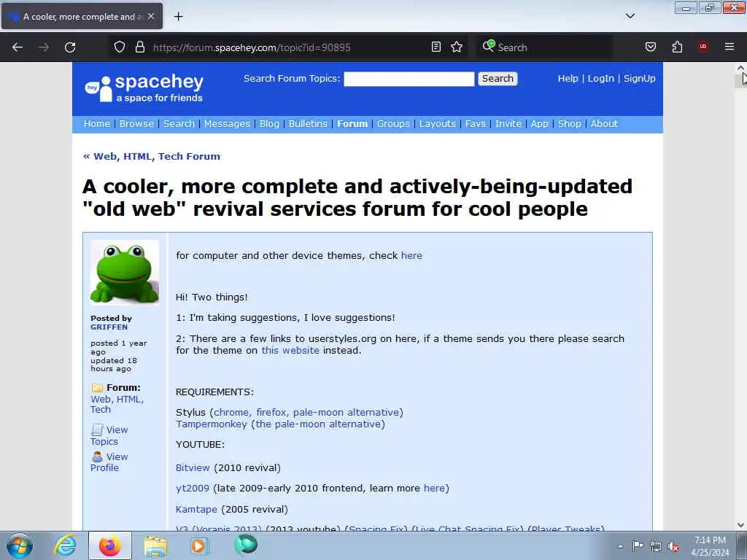This screenshot has width=747, height=560.
Task: Open Windows Explorer from the taskbar
Action: [155, 546]
